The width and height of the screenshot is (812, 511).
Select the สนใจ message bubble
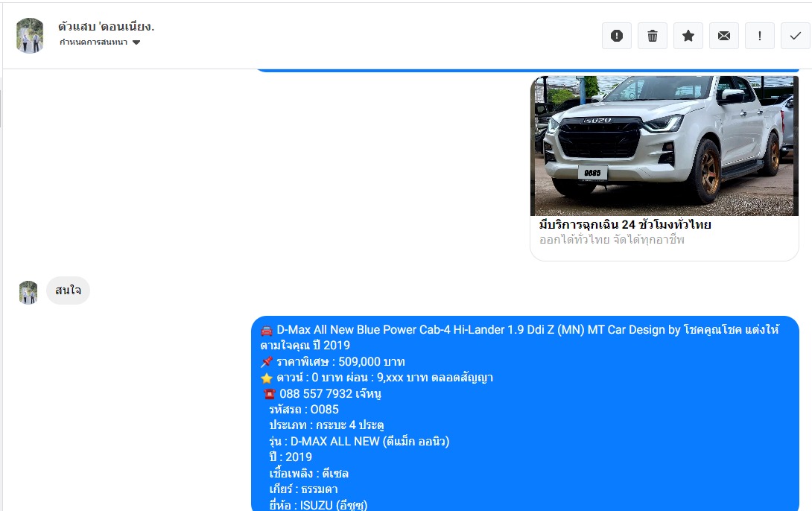pyautogui.click(x=68, y=291)
